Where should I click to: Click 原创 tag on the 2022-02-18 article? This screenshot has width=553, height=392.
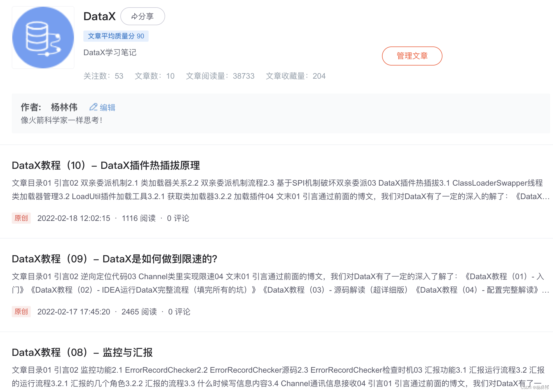tap(21, 218)
